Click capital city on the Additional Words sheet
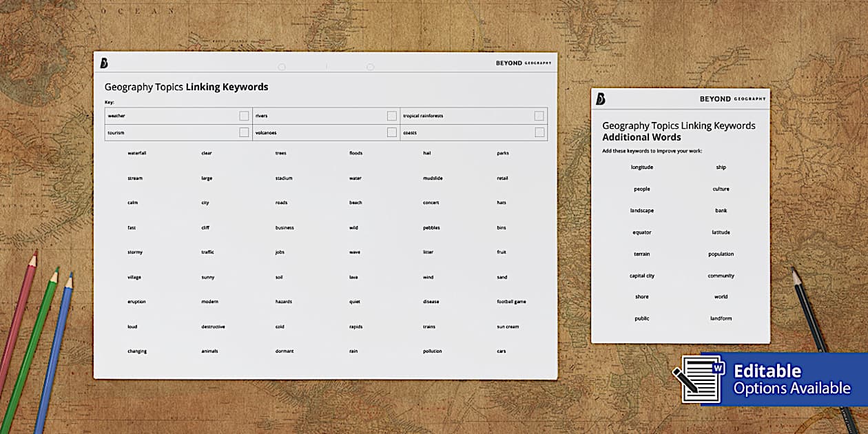The width and height of the screenshot is (868, 434). pos(641,275)
